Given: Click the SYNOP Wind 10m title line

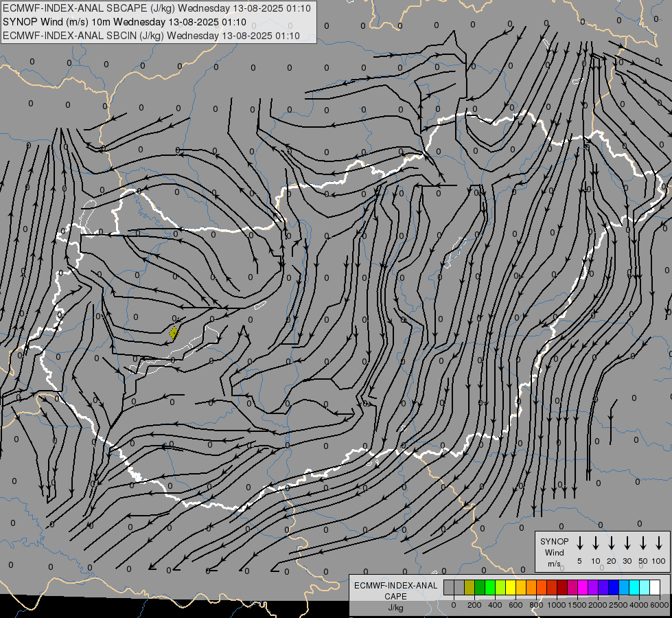Looking at the screenshot, I should click(x=124, y=22).
